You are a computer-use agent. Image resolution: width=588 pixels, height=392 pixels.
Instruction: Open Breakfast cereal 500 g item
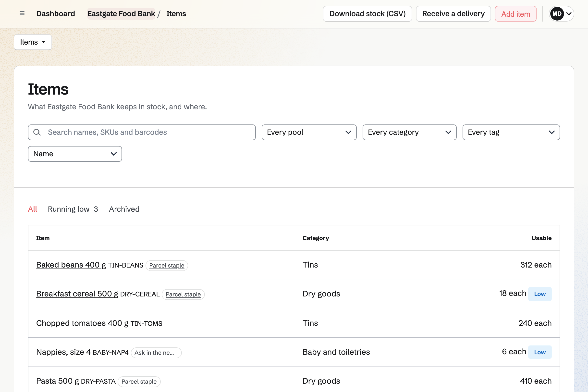pyautogui.click(x=77, y=294)
